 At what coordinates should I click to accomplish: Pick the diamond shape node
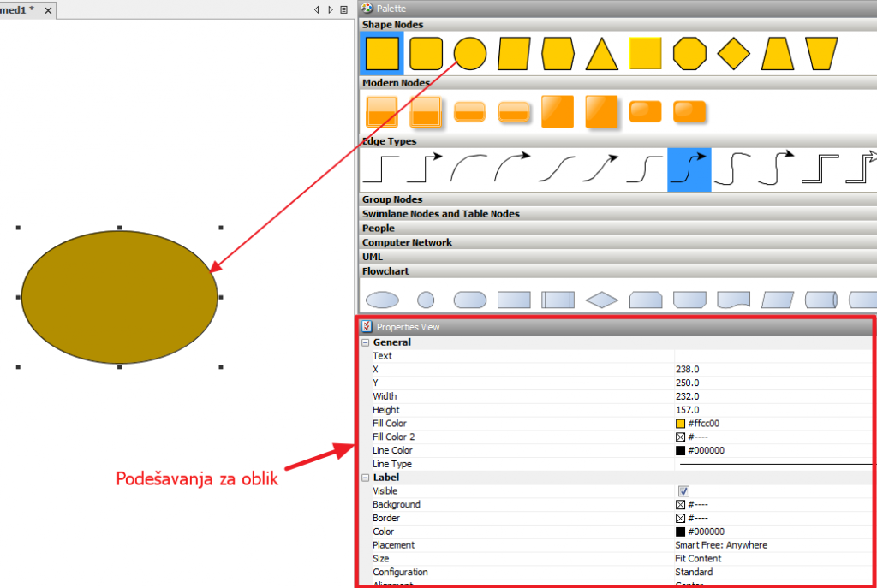[x=733, y=54]
